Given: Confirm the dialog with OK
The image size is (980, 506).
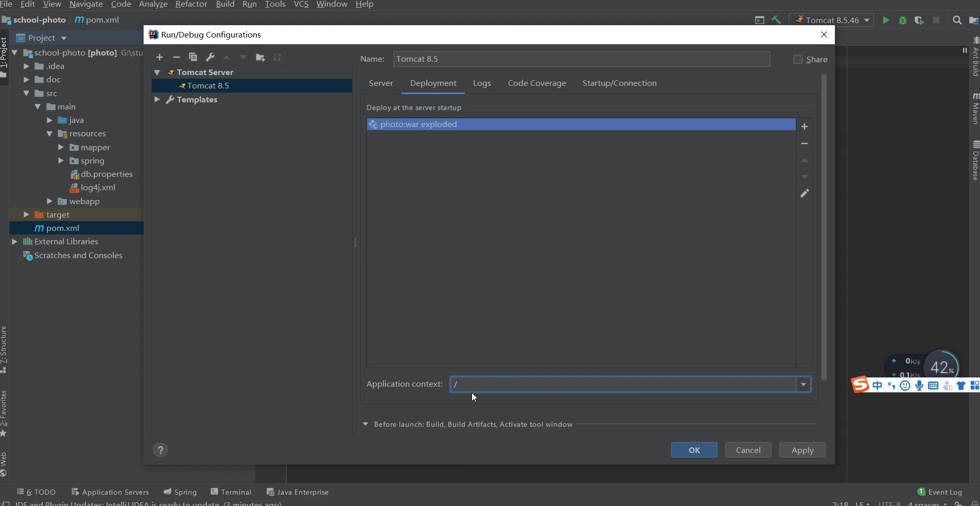Looking at the screenshot, I should click(694, 450).
